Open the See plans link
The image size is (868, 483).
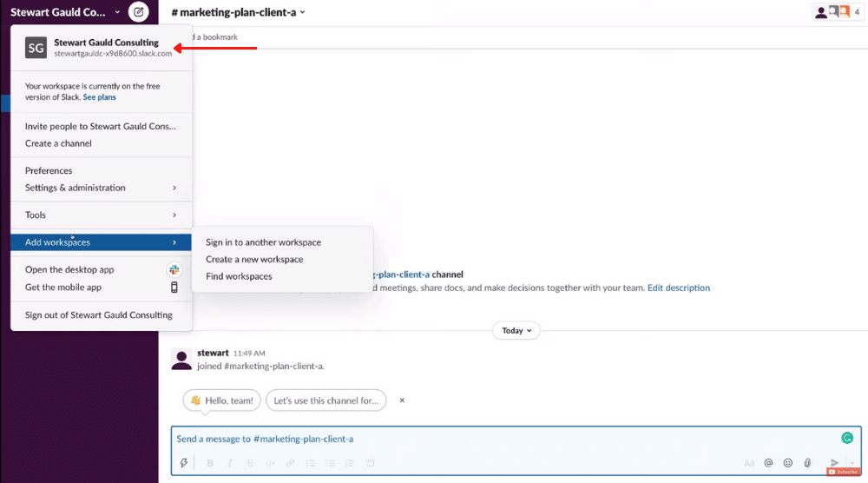tap(100, 97)
